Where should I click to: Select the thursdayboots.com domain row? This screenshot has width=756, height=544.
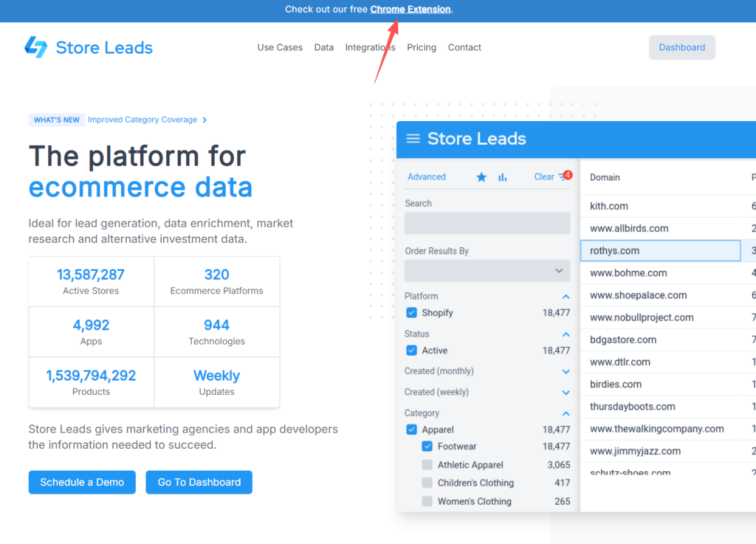668,407
